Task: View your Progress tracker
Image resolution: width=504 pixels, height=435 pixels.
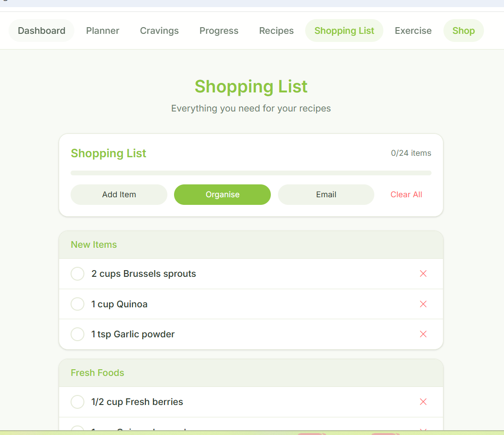Action: 219,30
